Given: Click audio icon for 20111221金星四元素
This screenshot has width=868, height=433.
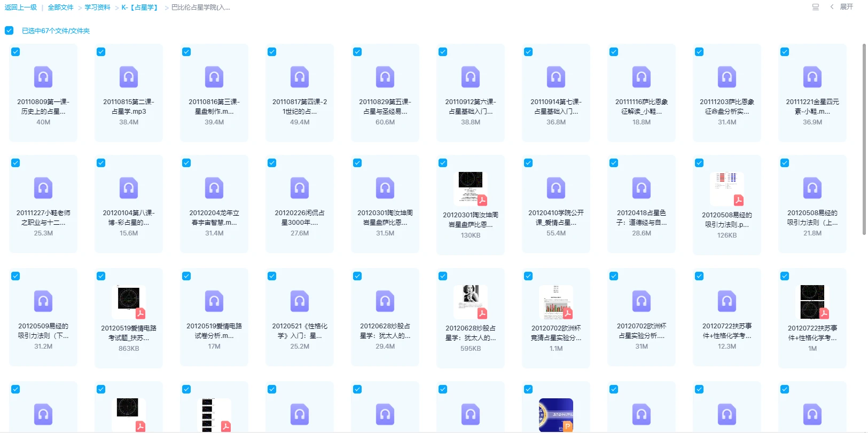Looking at the screenshot, I should point(812,77).
